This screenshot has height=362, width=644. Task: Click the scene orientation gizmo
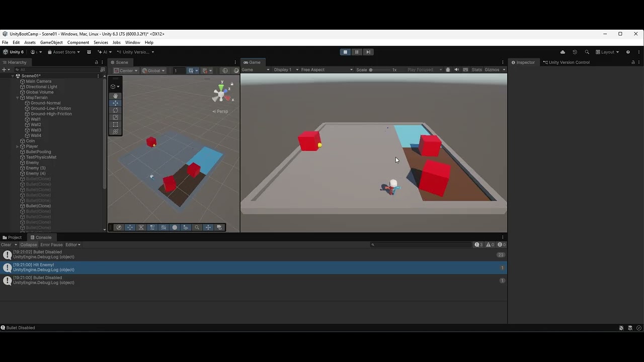tap(221, 93)
